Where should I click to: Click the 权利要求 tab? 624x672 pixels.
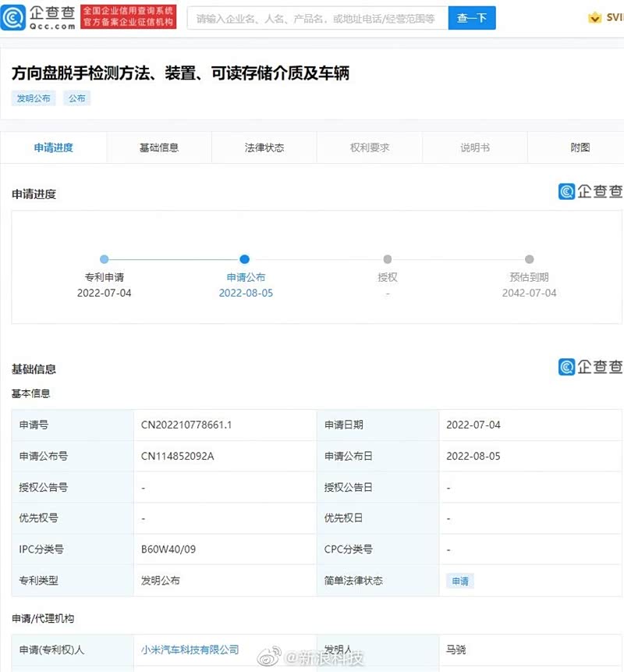tap(370, 148)
